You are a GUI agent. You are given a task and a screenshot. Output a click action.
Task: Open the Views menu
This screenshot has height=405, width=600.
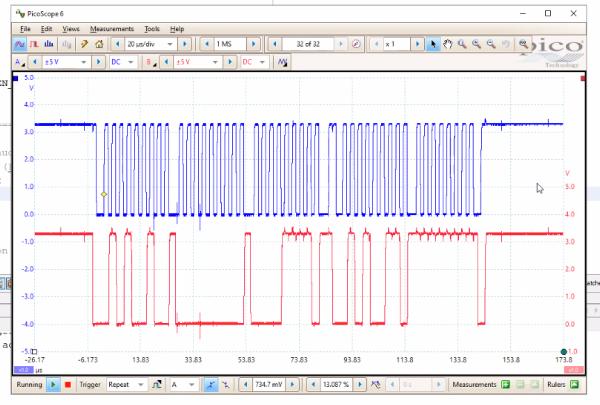71,29
